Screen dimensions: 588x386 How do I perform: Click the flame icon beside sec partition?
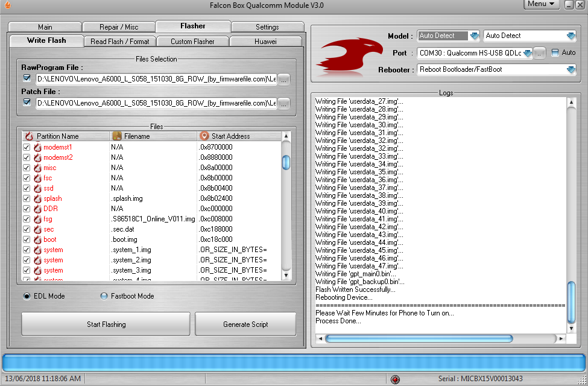[x=37, y=229]
